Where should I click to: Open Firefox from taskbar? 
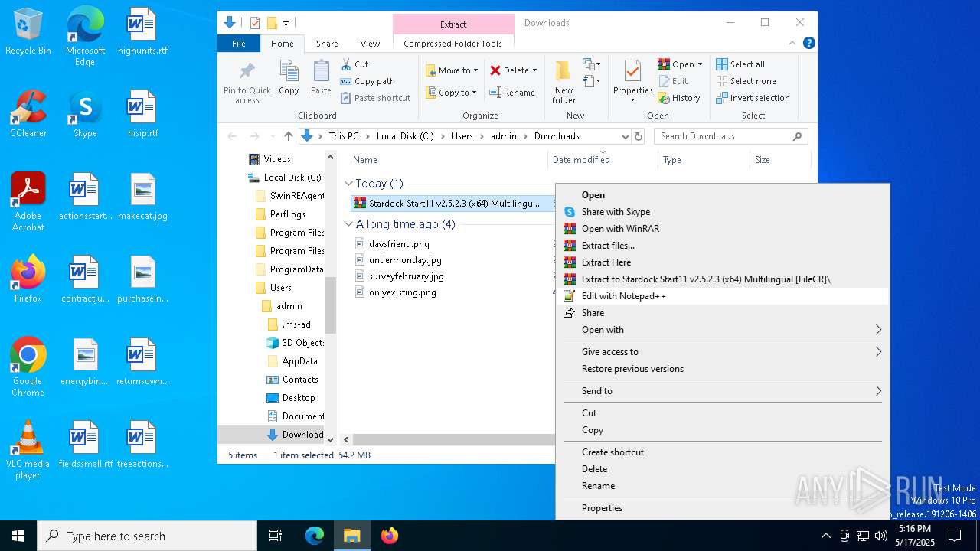point(390,536)
